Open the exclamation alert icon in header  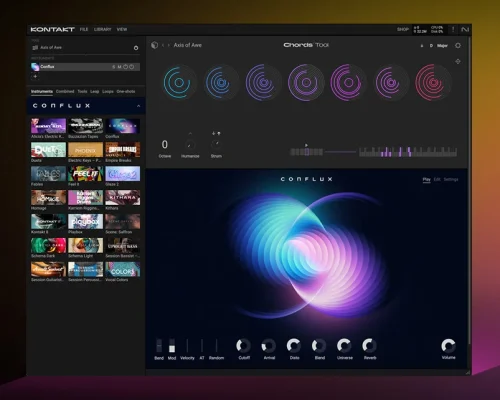(x=453, y=29)
